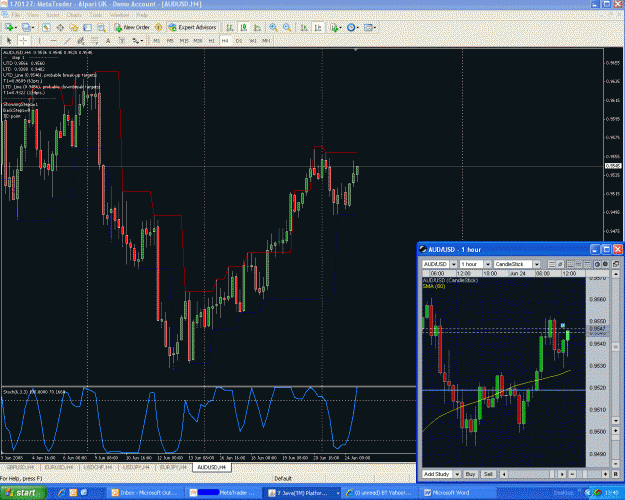625x500 pixels.
Task: Open the Add Study dropdown
Action: (457, 474)
